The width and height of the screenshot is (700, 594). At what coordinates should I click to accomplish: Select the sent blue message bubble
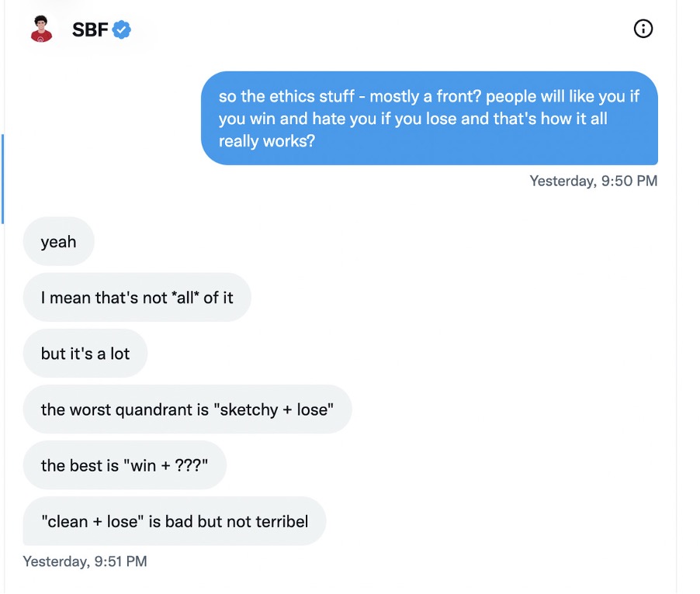click(429, 119)
